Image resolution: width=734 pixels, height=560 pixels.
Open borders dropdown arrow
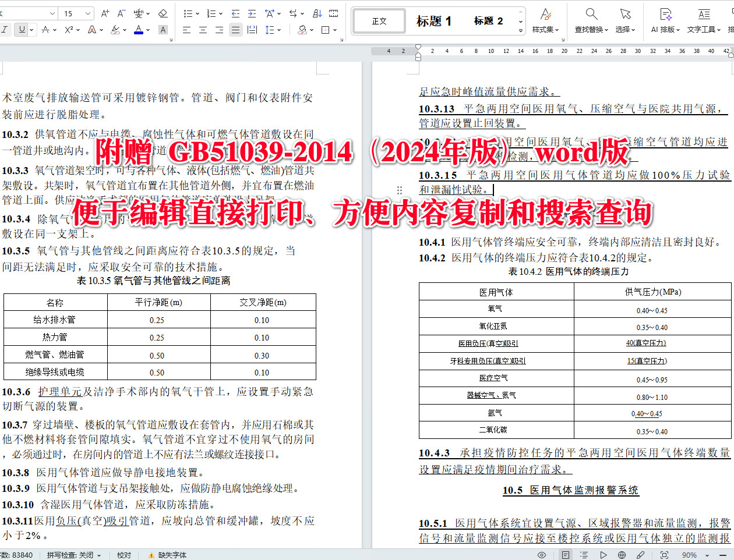335,30
